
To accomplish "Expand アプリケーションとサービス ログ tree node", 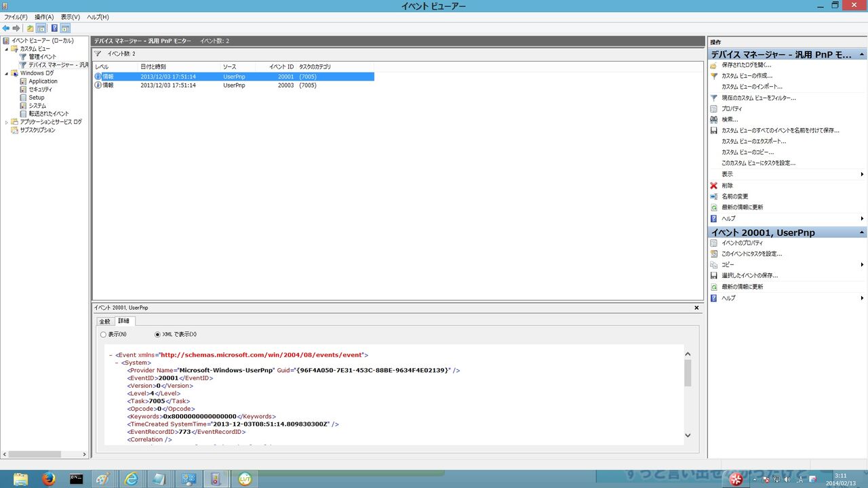I will point(7,122).
